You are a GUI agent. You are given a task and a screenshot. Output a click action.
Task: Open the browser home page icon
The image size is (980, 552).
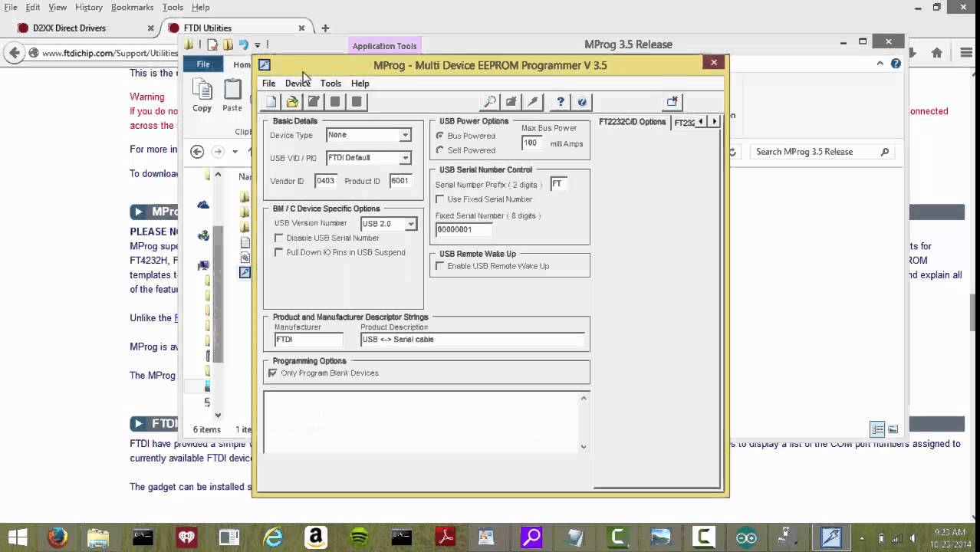pos(936,53)
